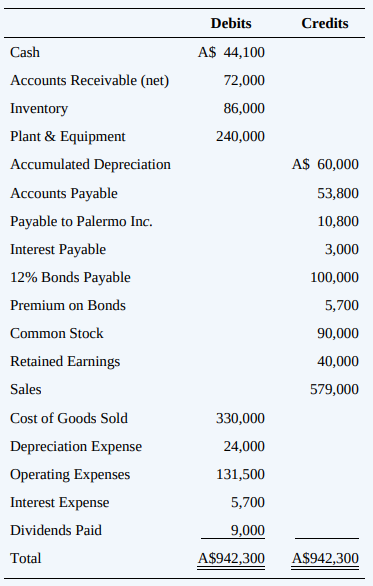Click the Payable to Palermo Inc. label
This screenshot has width=373, height=586.
click(x=81, y=221)
